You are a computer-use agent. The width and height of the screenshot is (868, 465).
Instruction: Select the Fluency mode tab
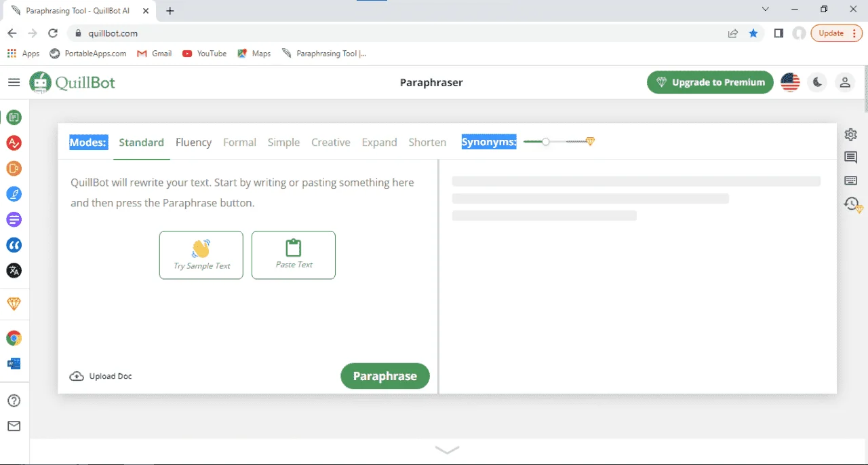193,143
